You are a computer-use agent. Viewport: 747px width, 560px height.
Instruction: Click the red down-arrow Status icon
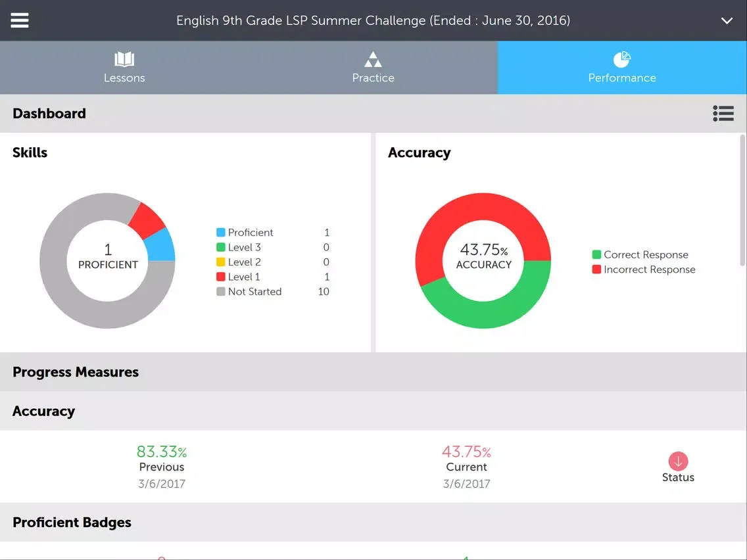[678, 461]
